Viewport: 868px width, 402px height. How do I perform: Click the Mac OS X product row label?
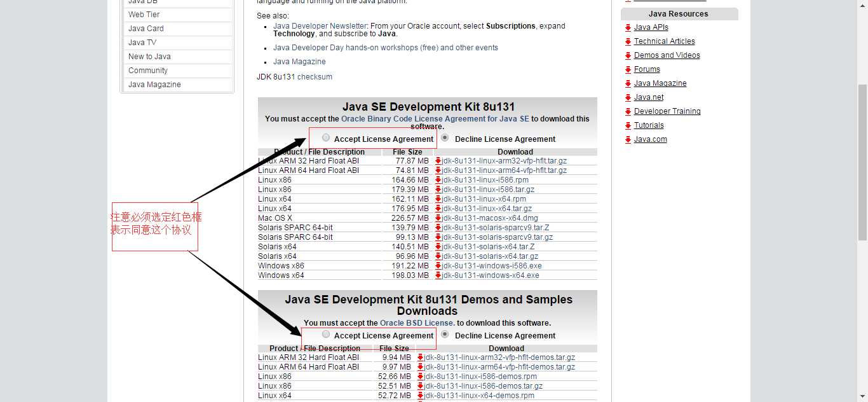coord(275,218)
